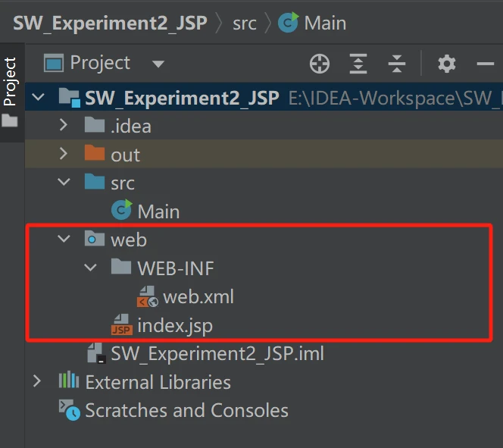This screenshot has height=448, width=503.
Task: Select Scratches and Consoles
Action: (x=186, y=411)
